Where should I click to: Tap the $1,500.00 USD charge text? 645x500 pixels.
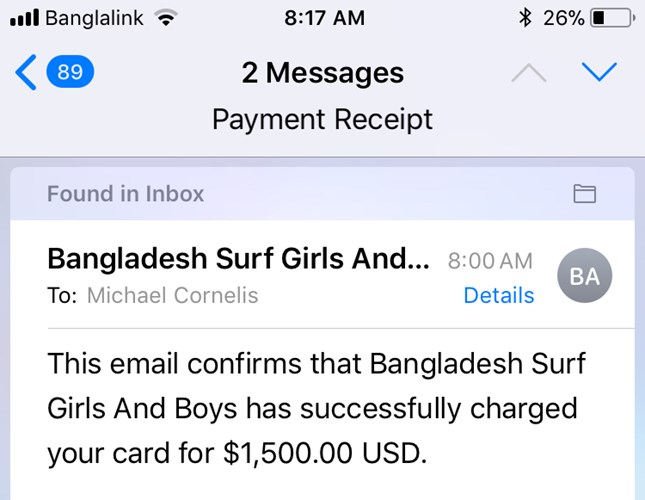pos(325,453)
